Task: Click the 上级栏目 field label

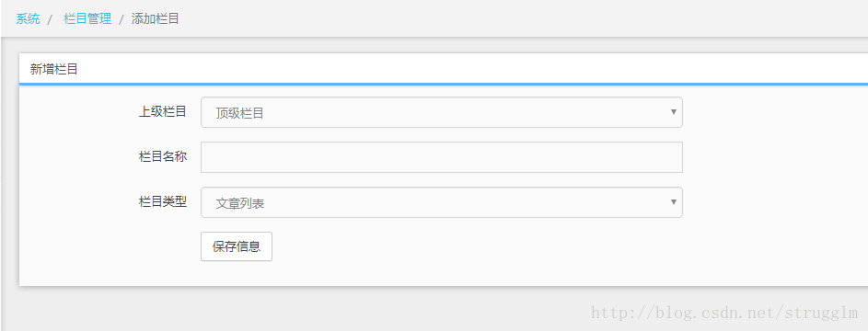Action: point(162,111)
